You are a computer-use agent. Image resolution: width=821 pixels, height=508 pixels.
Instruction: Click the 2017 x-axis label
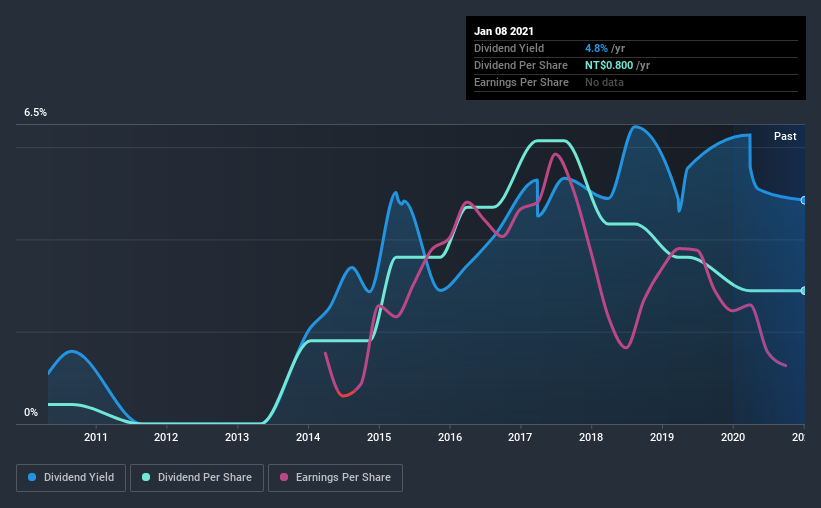[x=520, y=437]
